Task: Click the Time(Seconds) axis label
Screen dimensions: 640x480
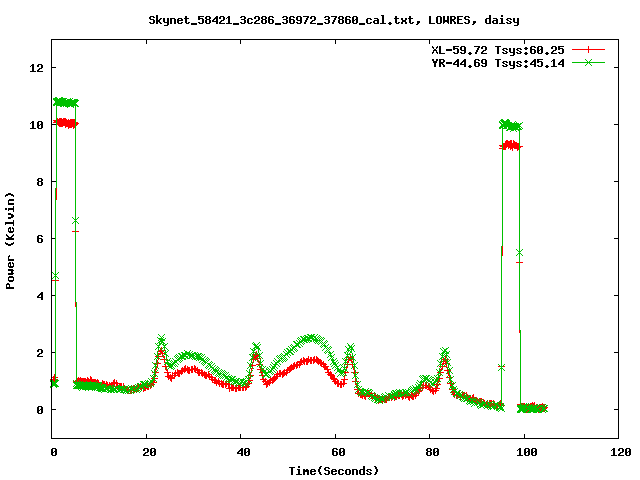Action: click(334, 471)
